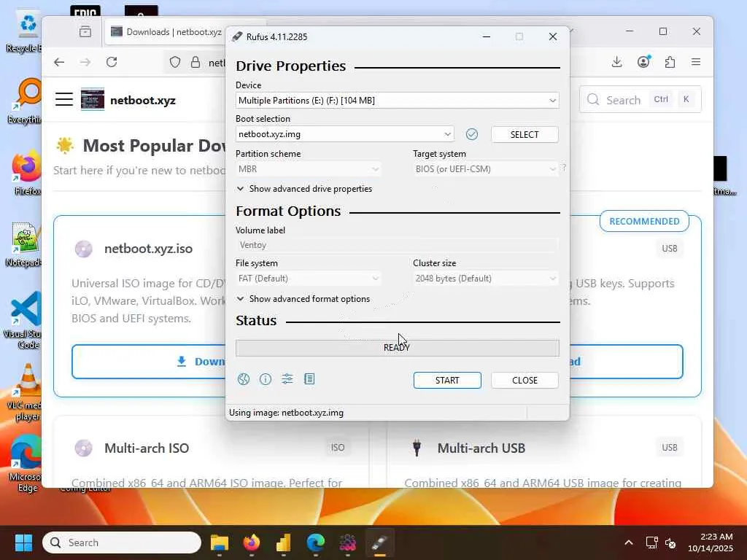Open the taskbar clock and date

click(711, 542)
